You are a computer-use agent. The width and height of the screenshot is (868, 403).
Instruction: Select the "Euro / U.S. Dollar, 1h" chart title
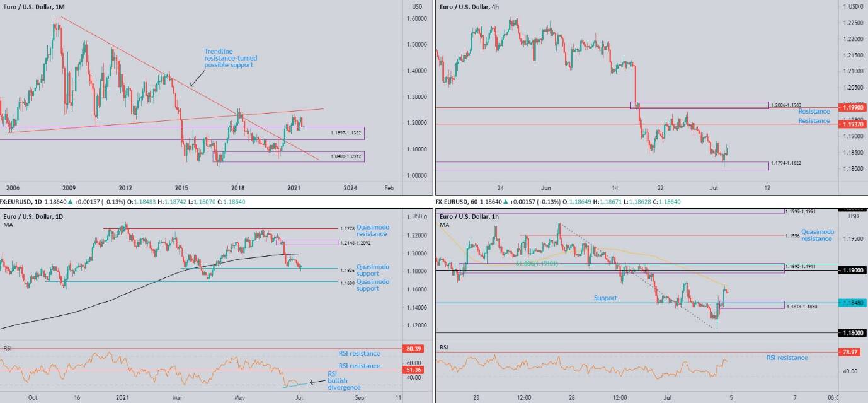469,216
